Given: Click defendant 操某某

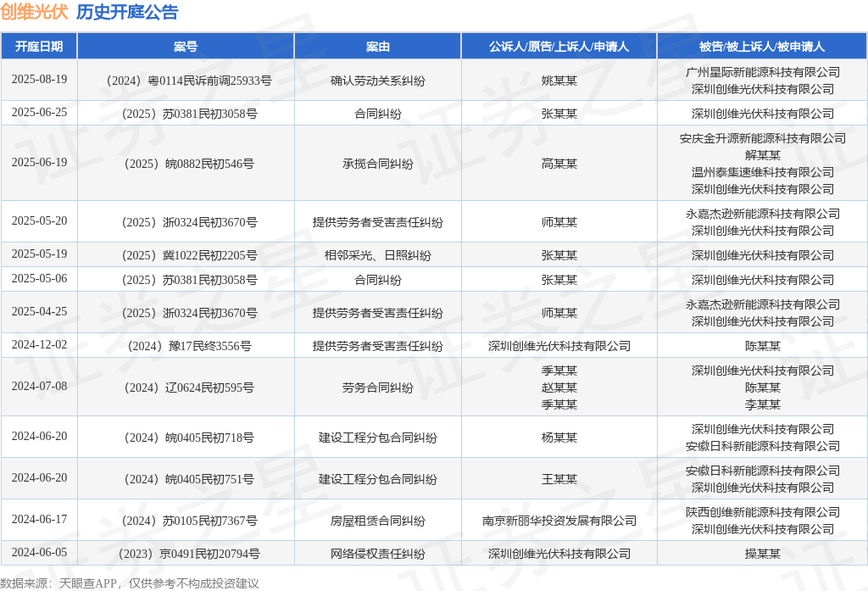Looking at the screenshot, I should (x=762, y=554).
